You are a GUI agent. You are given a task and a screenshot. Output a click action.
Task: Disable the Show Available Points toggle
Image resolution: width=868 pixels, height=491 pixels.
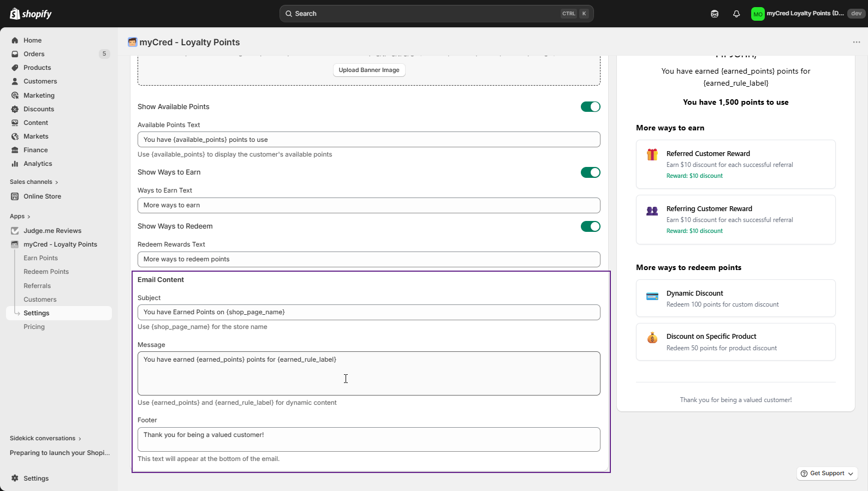click(x=590, y=107)
